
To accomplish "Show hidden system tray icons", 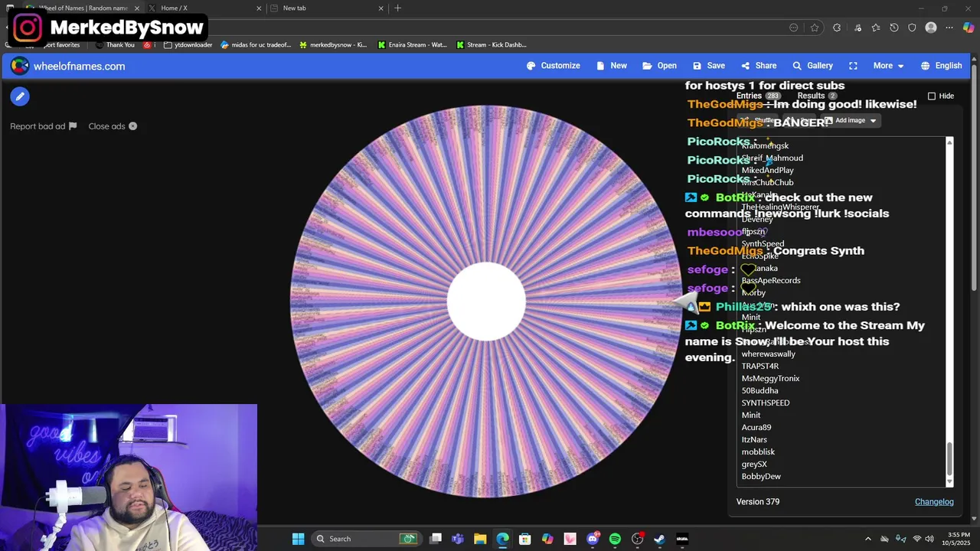I will coord(867,539).
